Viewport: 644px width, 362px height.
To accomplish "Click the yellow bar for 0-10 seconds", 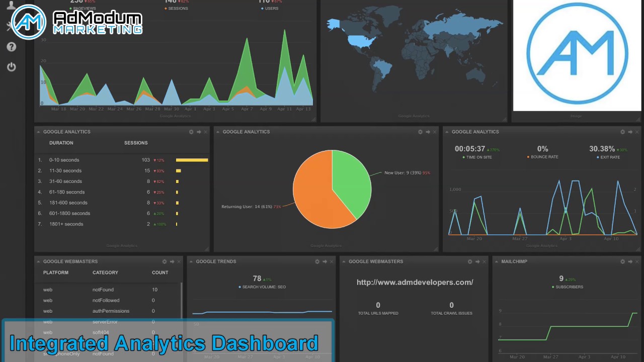I will pos(192,160).
